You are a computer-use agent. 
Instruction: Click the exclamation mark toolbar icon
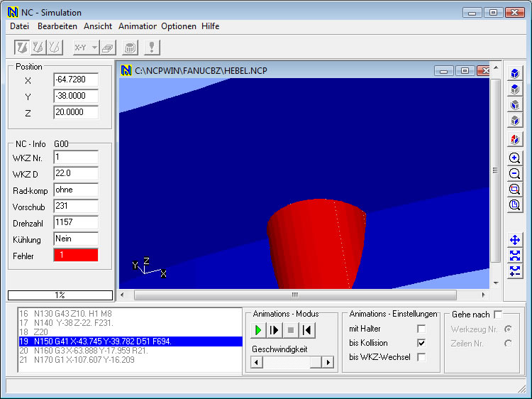click(x=152, y=48)
